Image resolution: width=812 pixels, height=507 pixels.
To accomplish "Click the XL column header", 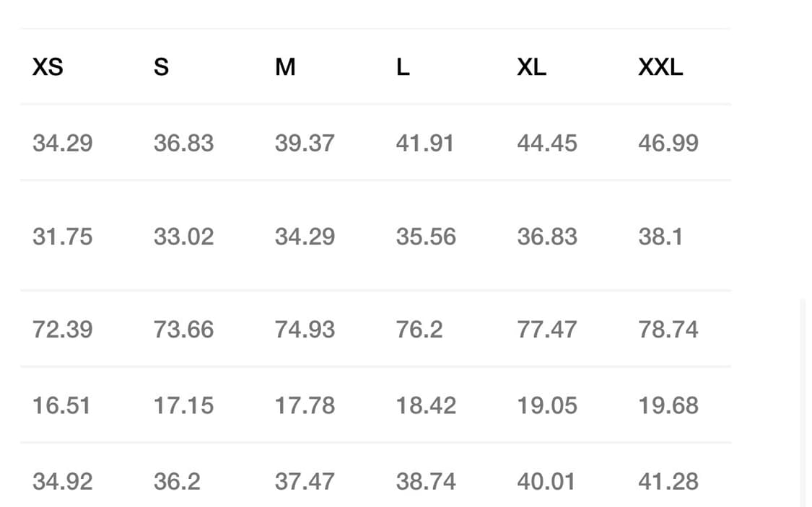I will (531, 67).
